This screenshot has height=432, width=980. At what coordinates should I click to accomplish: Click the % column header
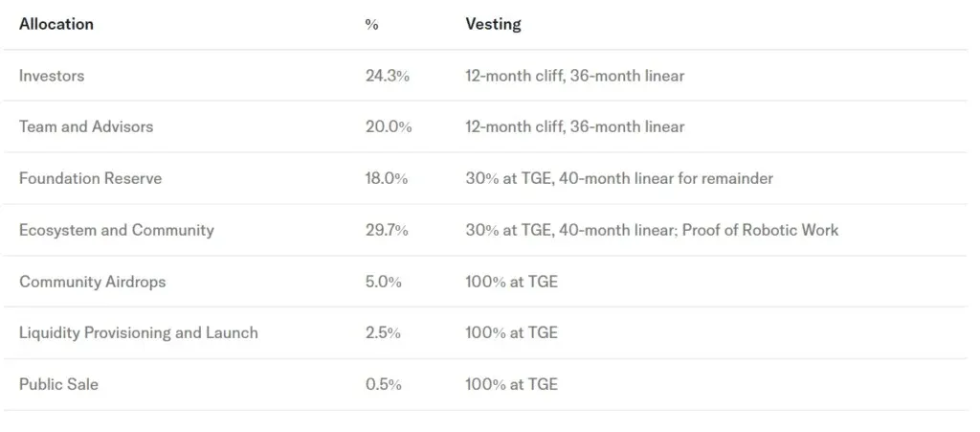pos(371,24)
